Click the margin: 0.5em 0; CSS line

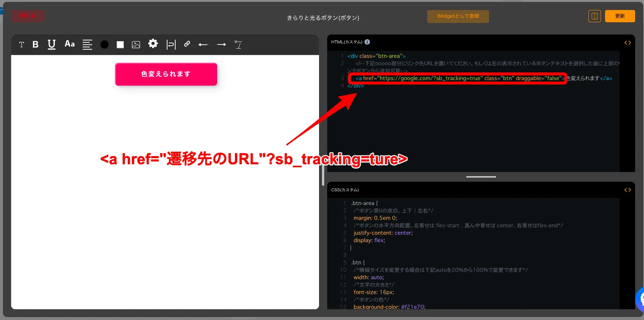375,218
